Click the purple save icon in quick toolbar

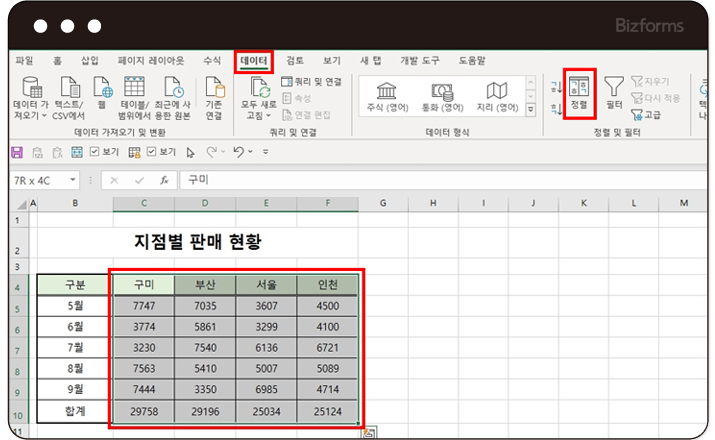16,152
